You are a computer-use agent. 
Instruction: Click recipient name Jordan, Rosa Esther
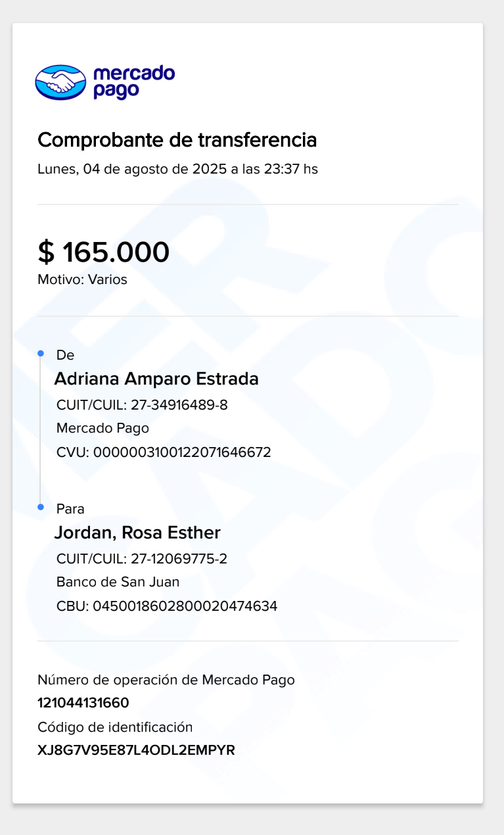(x=137, y=532)
